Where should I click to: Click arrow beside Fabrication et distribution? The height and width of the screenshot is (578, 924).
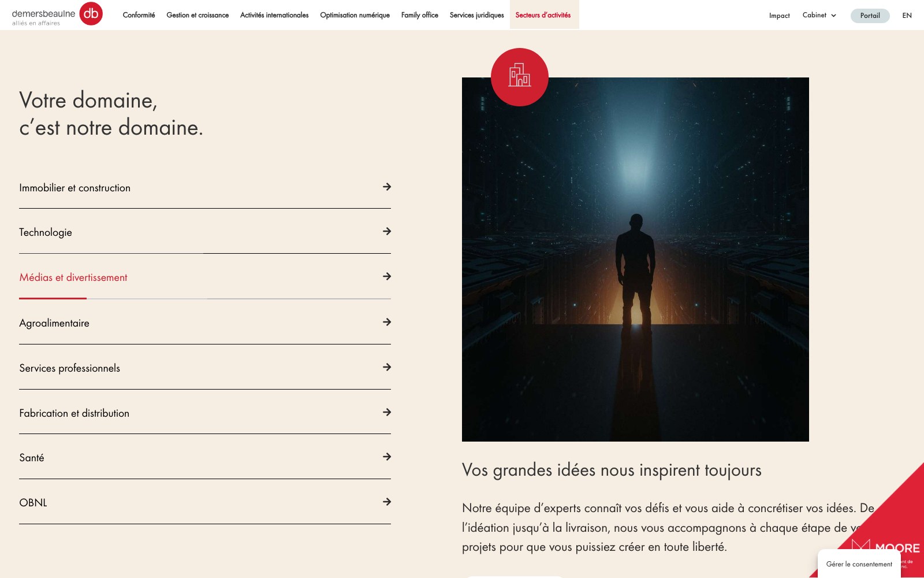tap(387, 412)
